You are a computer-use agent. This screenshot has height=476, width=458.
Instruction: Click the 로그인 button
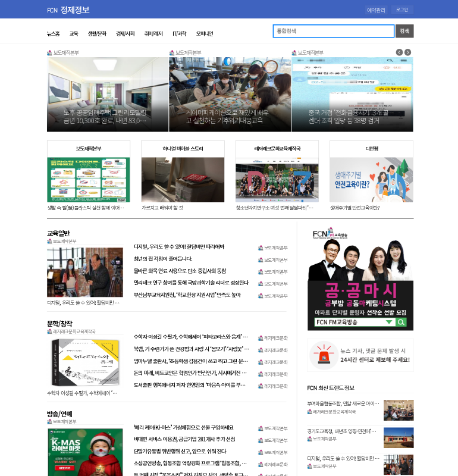(402, 10)
